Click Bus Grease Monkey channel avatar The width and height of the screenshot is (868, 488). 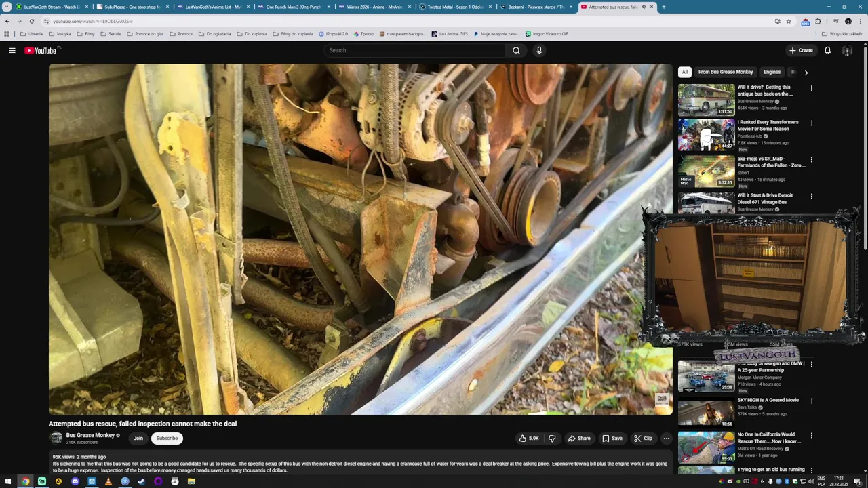click(x=56, y=439)
